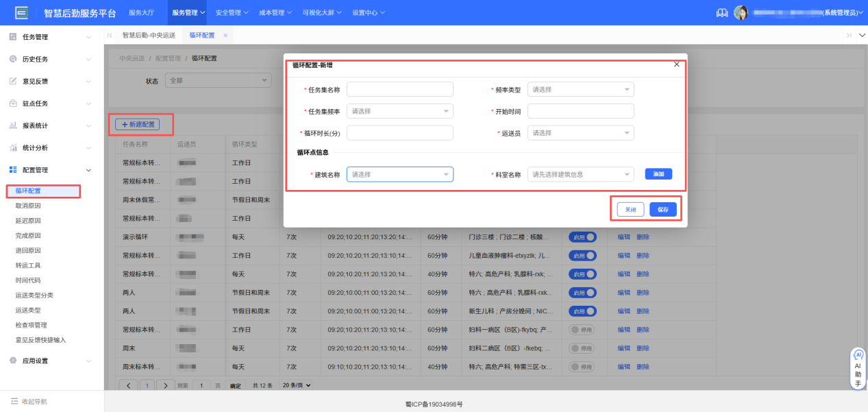
Task: Toggle the first 常规标本转 row's 启用 switch
Action: [x=582, y=162]
